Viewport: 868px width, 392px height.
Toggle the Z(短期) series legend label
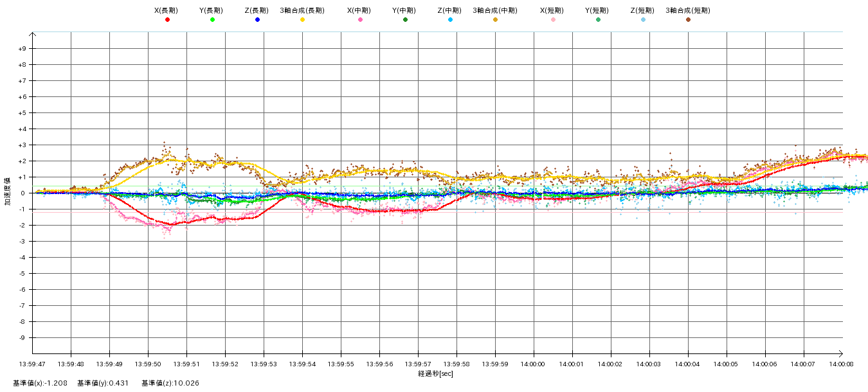tap(643, 10)
